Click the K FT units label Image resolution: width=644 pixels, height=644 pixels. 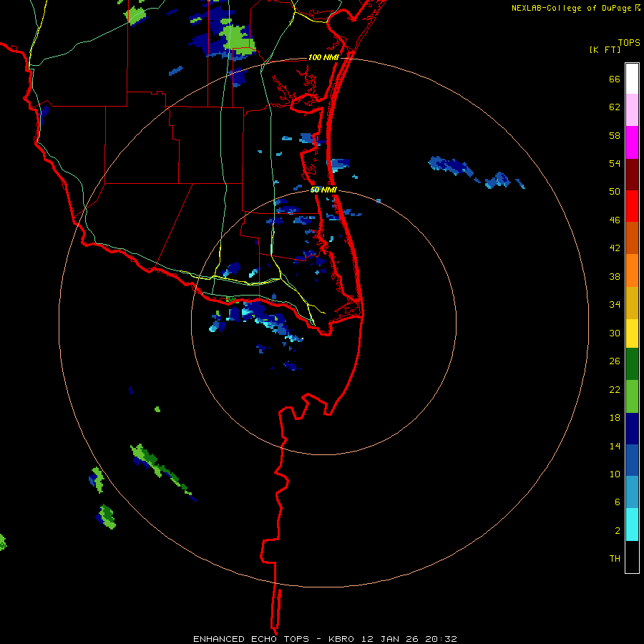(605, 49)
